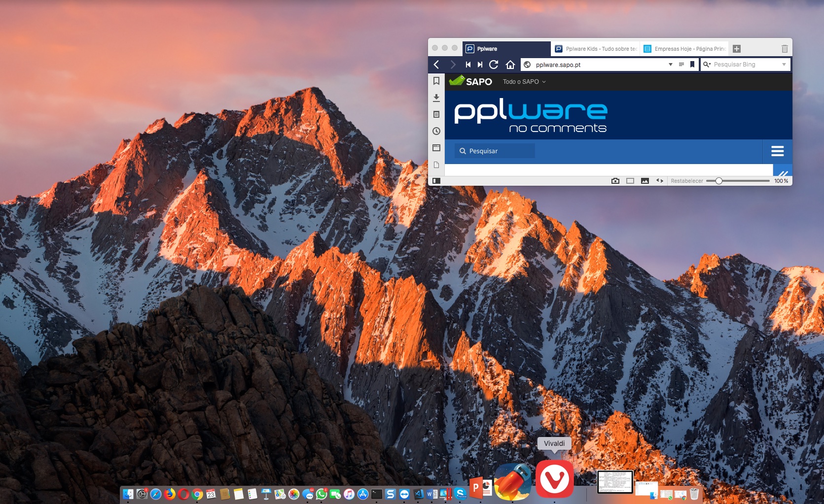Go to the home page
This screenshot has height=504, width=824.
pyautogui.click(x=510, y=65)
